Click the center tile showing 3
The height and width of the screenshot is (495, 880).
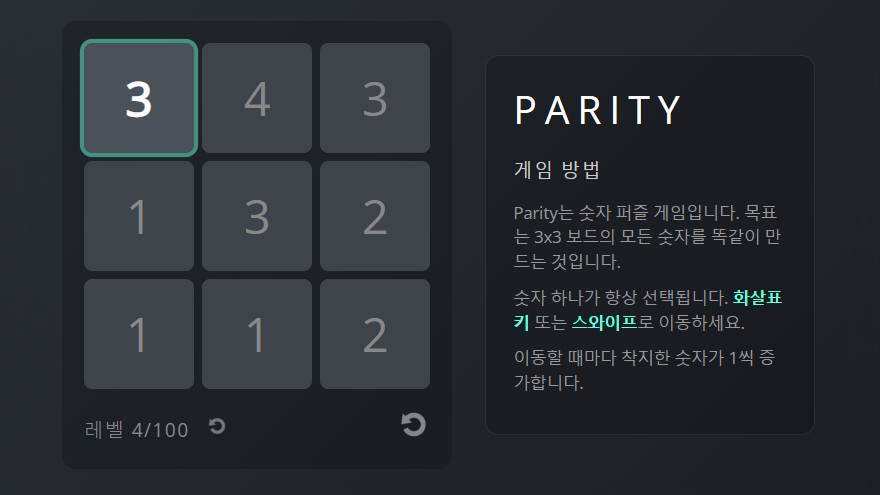[257, 216]
